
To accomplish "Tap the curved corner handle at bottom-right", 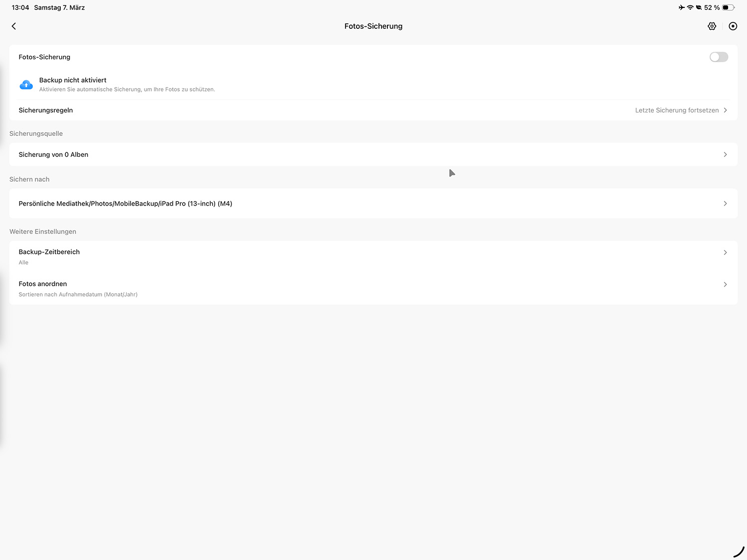I will (x=739, y=552).
